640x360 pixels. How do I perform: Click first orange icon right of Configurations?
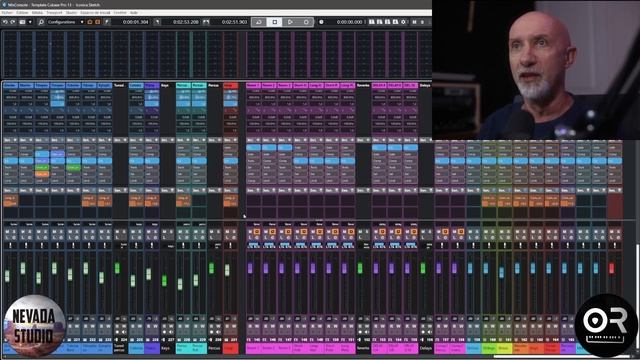point(90,22)
